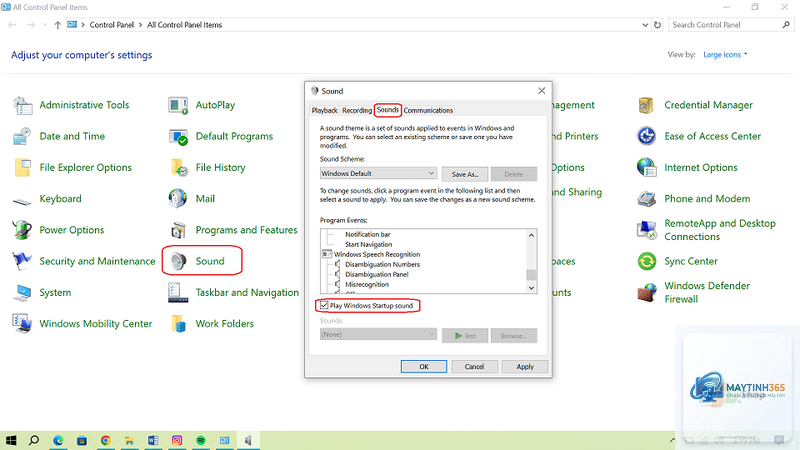Launch Microsoft Edge from the taskbar

tap(58, 440)
